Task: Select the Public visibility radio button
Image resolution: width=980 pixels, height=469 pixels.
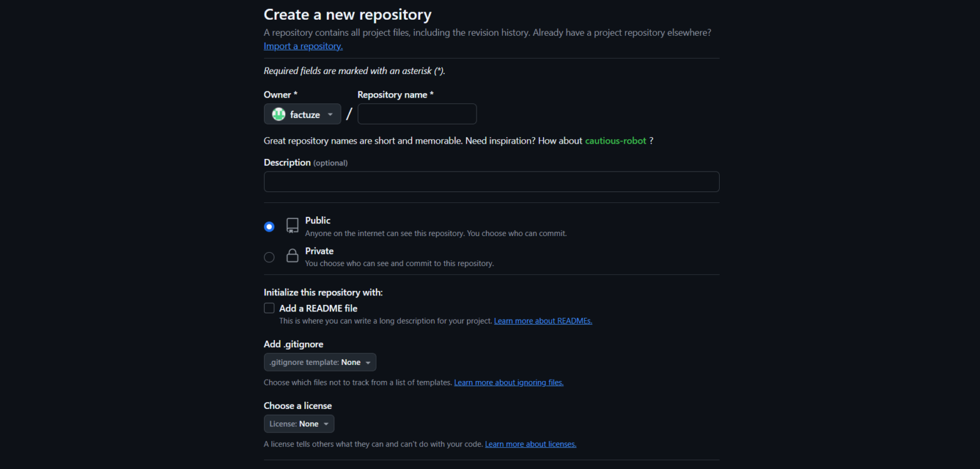Action: [x=269, y=226]
